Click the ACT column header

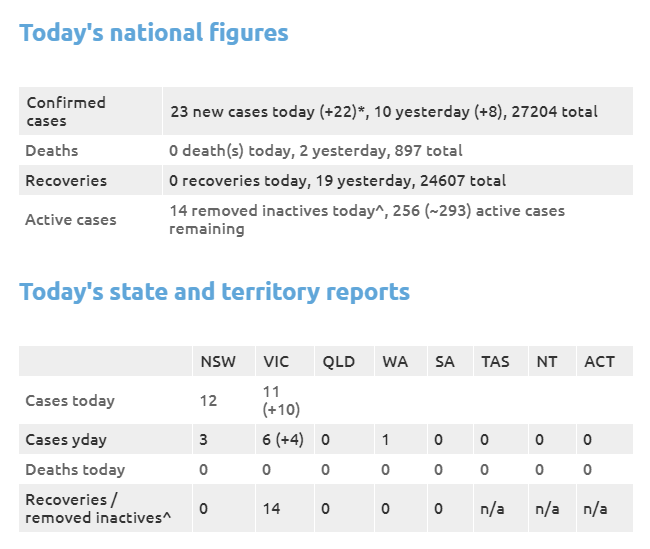click(x=599, y=362)
